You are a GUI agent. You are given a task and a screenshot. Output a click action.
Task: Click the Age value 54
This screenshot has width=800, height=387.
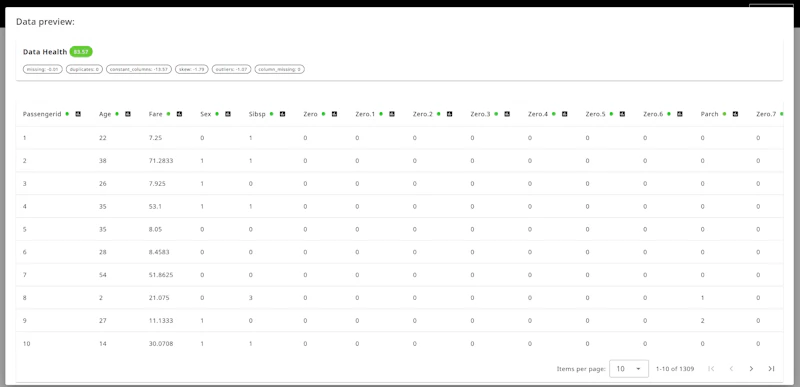[x=103, y=275]
